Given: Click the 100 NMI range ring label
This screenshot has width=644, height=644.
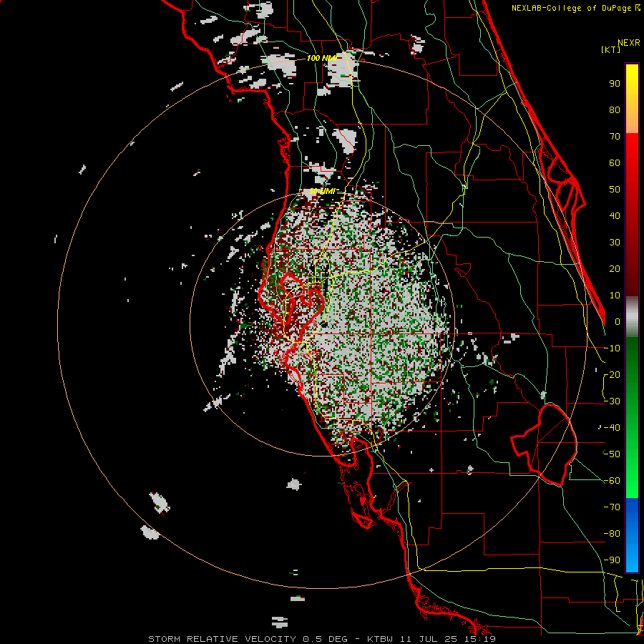Looking at the screenshot, I should tap(321, 59).
